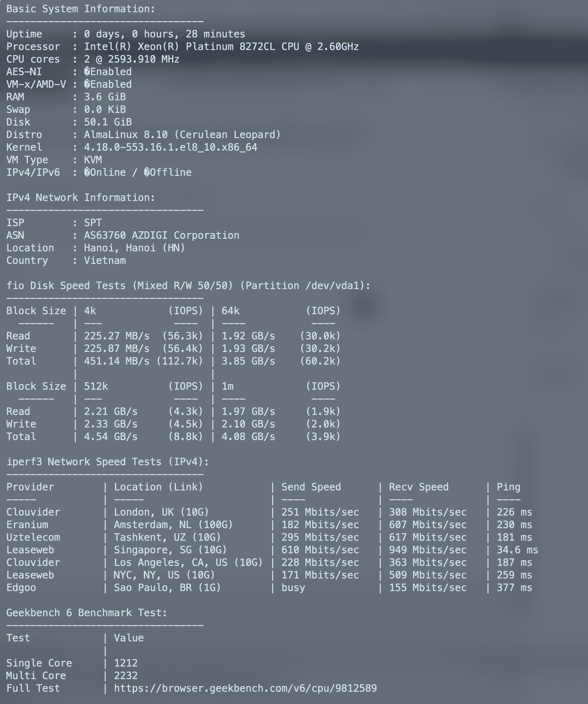The height and width of the screenshot is (704, 588).
Task: Click the uptime value showing 28 minutes
Action: pyautogui.click(x=164, y=34)
